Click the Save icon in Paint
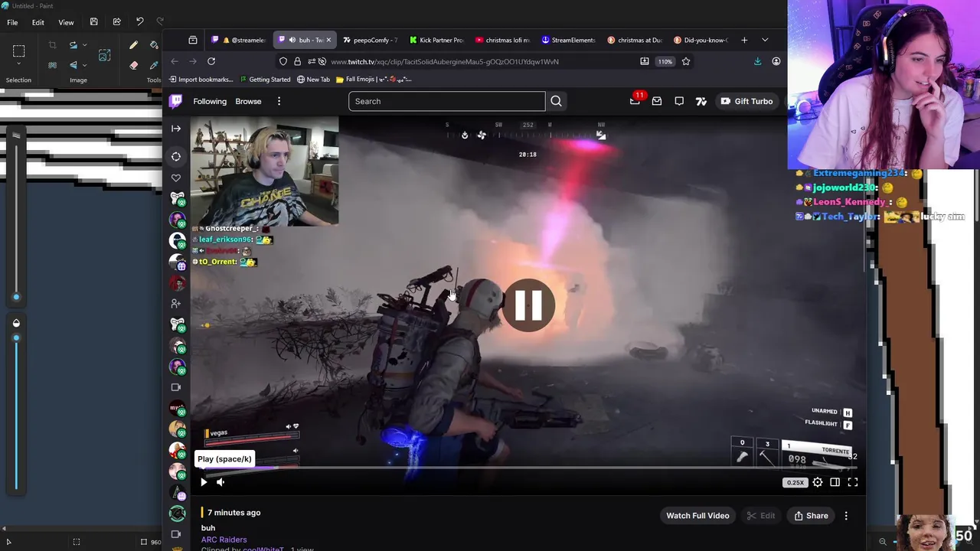Viewport: 980px width, 551px height. 93,22
